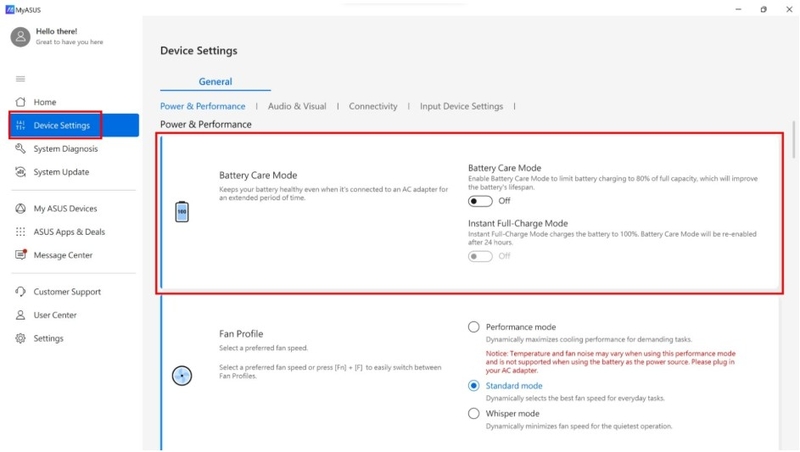800x452 pixels.
Task: Click the Customer Support headset icon
Action: (x=20, y=291)
